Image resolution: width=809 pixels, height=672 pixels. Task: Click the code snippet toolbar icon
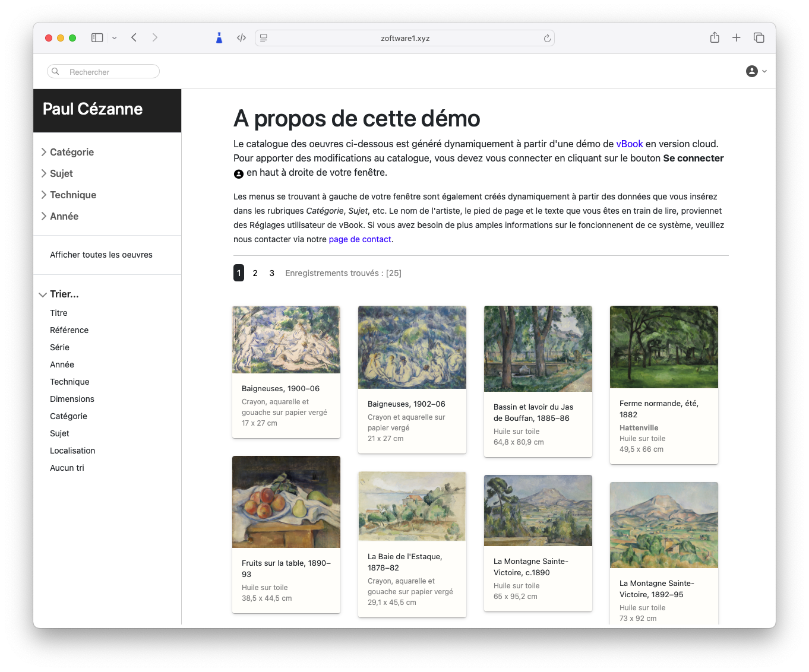pos(241,37)
